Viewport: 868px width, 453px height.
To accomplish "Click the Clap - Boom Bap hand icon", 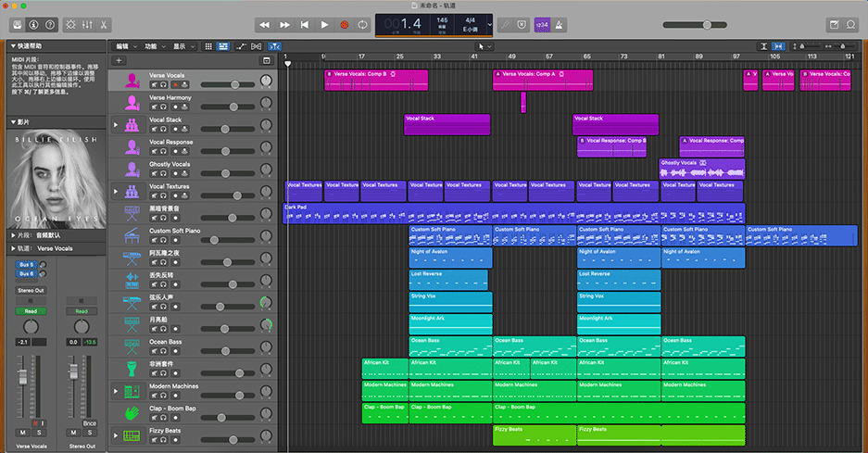I will pyautogui.click(x=132, y=413).
